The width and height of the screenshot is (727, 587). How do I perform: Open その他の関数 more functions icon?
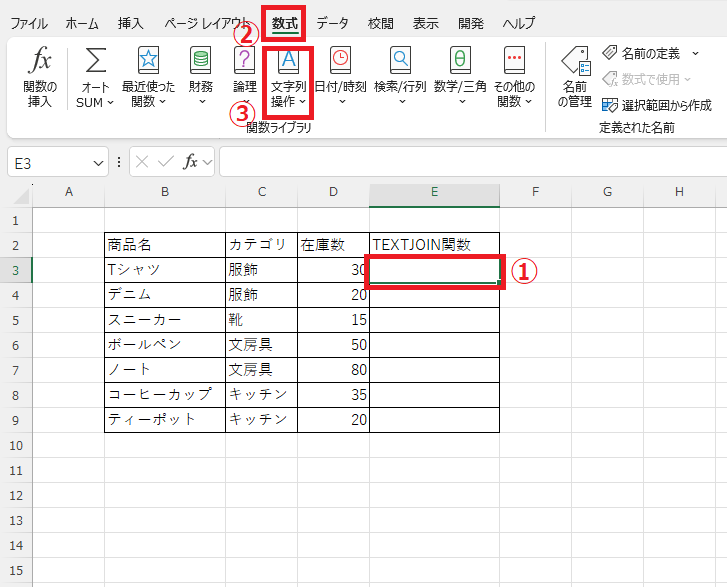pyautogui.click(x=514, y=61)
